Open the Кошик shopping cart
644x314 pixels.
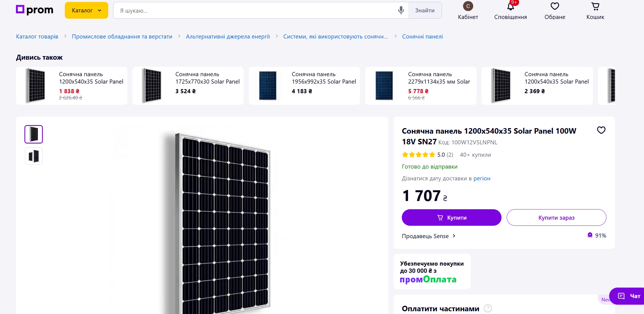pos(595,11)
